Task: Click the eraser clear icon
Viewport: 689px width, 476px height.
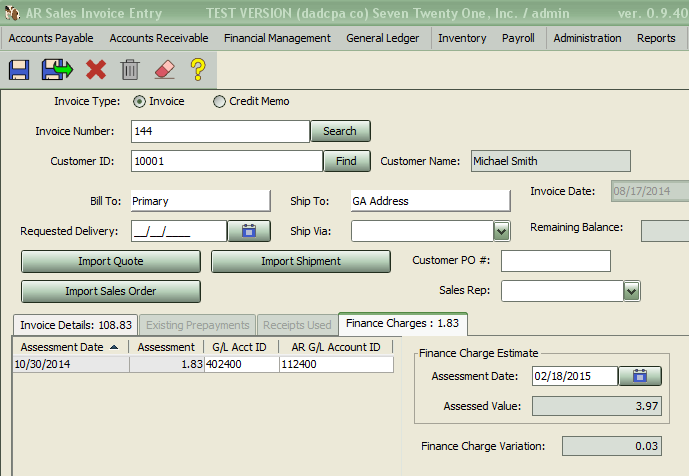Action: pos(165,69)
